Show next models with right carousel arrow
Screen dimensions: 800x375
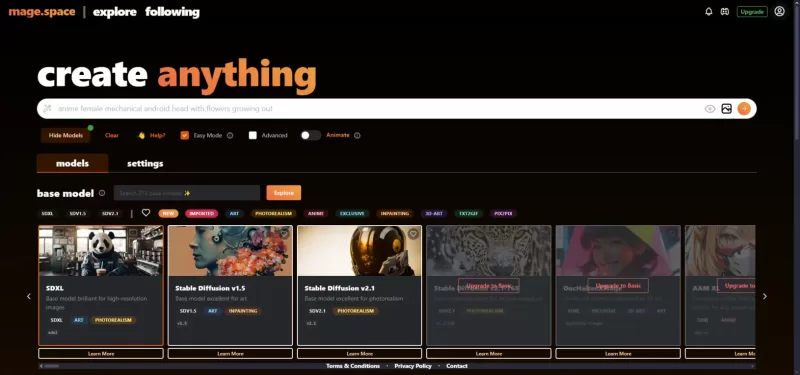pos(764,296)
